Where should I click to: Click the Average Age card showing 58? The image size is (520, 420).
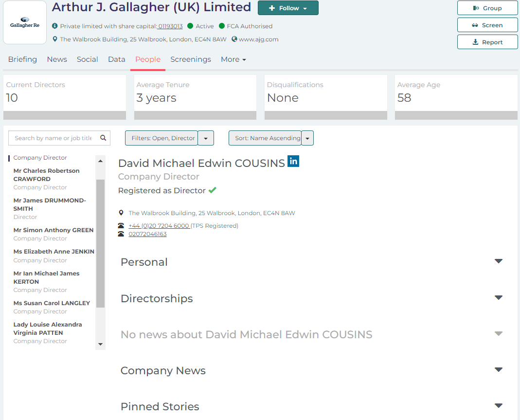(456, 97)
